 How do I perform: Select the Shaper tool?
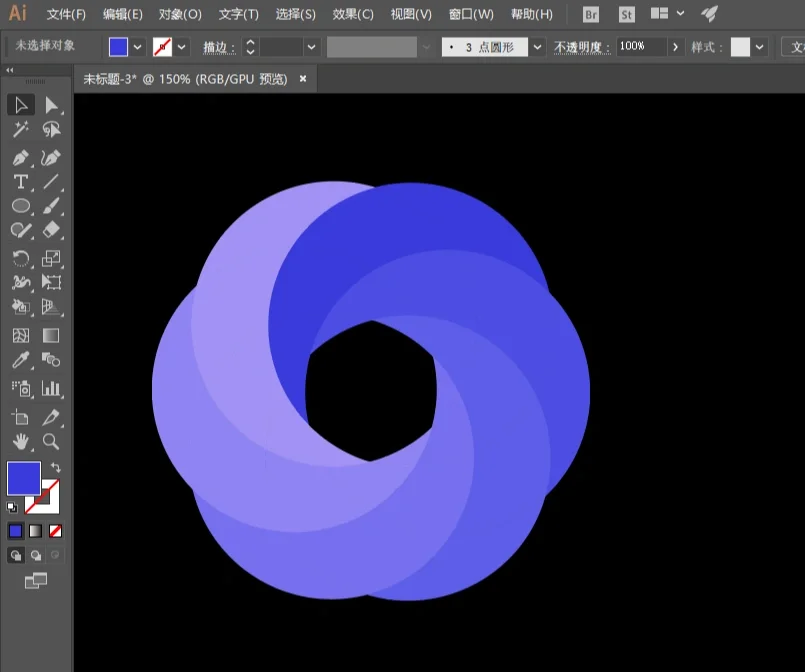21,231
